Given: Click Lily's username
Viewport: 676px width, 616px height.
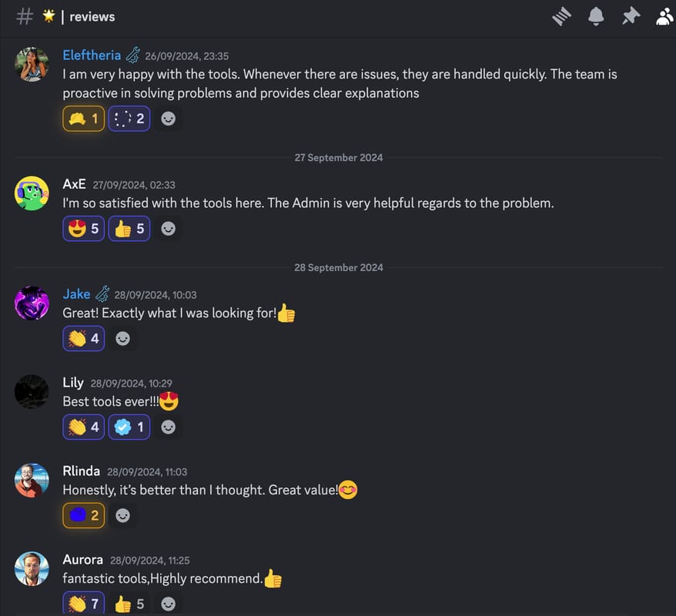Looking at the screenshot, I should [x=72, y=383].
